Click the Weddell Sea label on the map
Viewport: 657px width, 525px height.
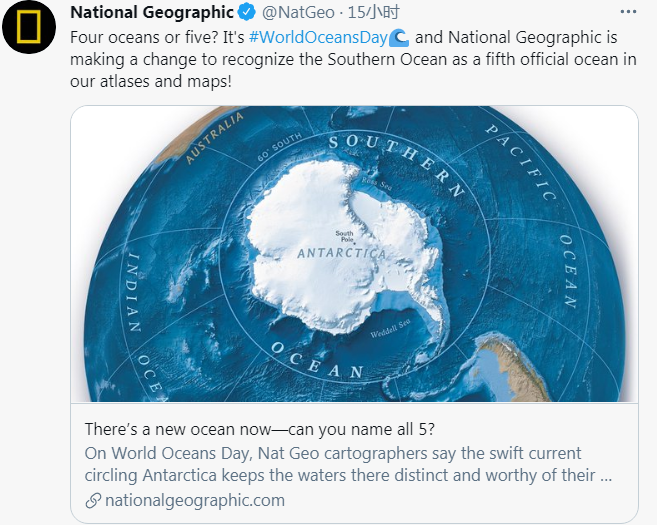(x=393, y=331)
